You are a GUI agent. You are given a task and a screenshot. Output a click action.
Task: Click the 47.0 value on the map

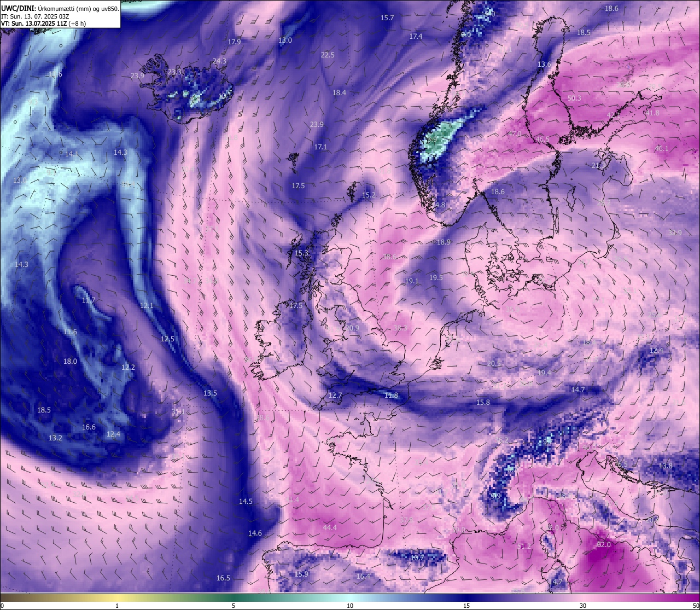(514, 134)
